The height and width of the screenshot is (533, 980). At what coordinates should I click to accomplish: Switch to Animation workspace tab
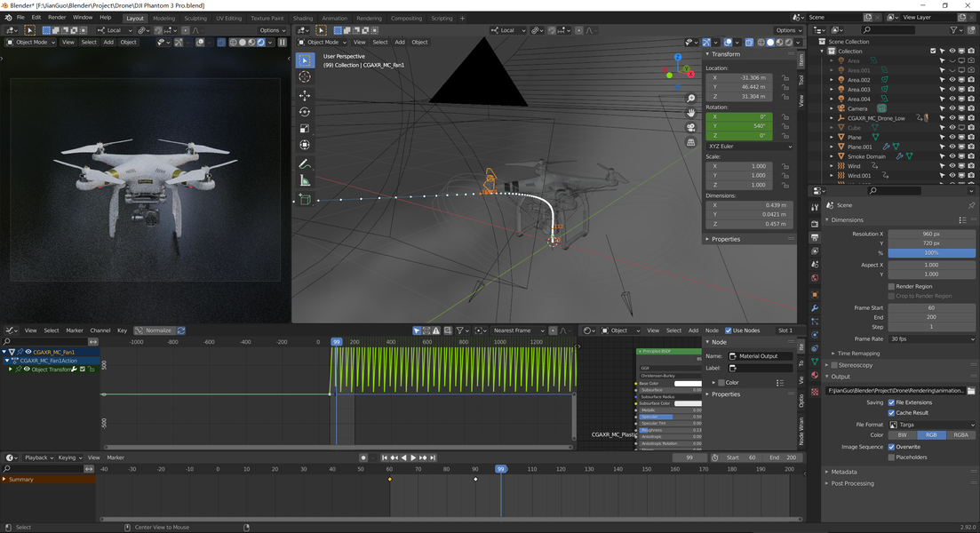click(334, 18)
